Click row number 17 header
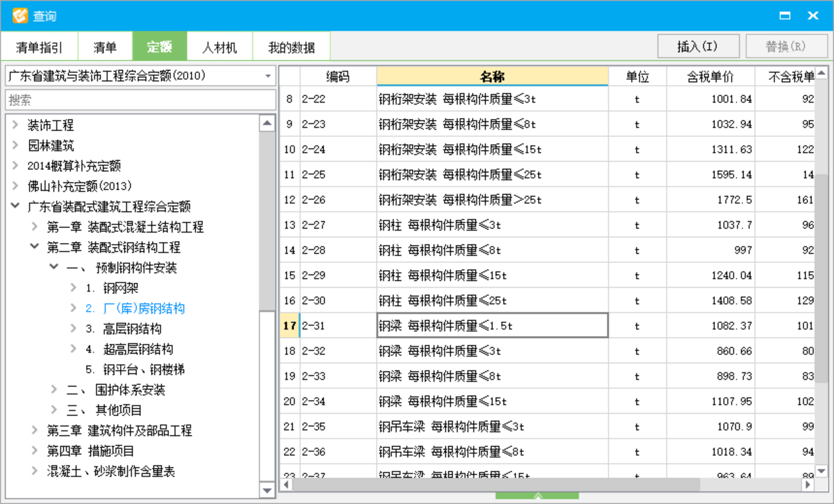Screen dimensions: 834x504 pos(289,326)
